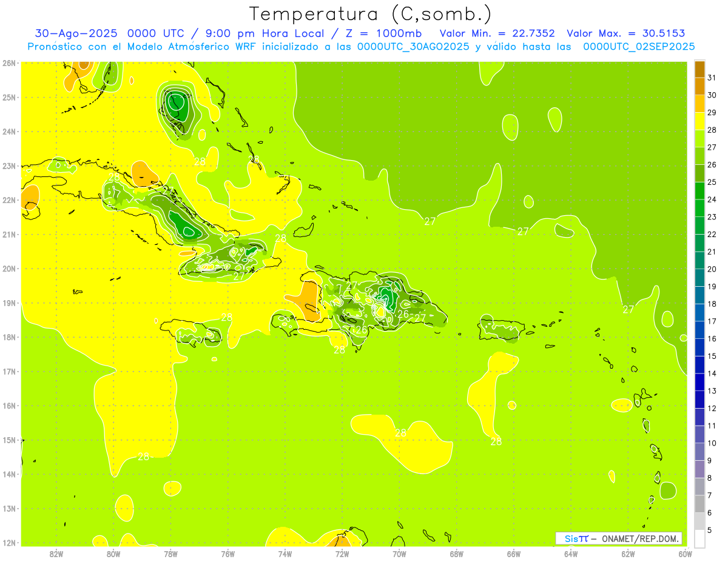Select the longitude label "76W"
728x562 pixels.
pyautogui.click(x=228, y=553)
